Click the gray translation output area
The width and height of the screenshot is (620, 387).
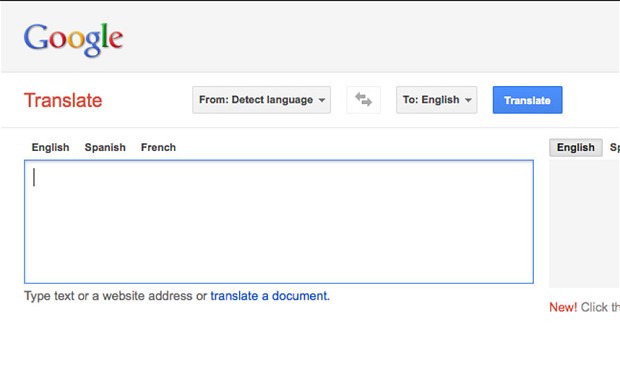point(584,223)
